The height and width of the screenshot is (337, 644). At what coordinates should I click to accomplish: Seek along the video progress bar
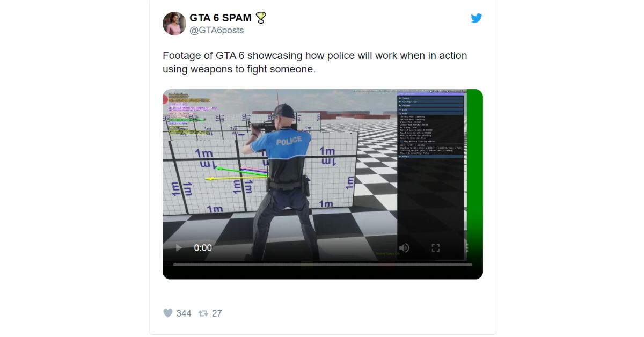coord(323,265)
